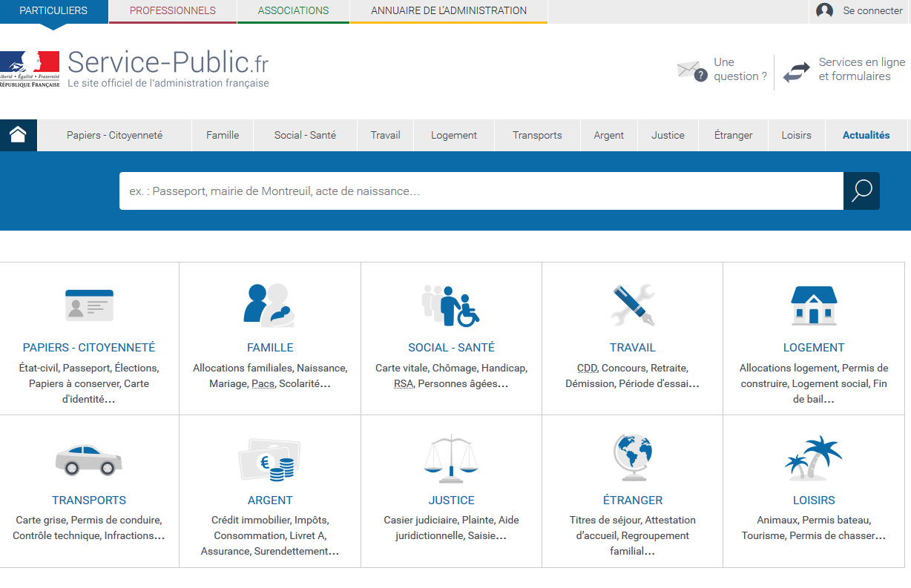Click the user avatar icon beside Se connecter
The height and width of the screenshot is (588, 911).
click(x=824, y=11)
